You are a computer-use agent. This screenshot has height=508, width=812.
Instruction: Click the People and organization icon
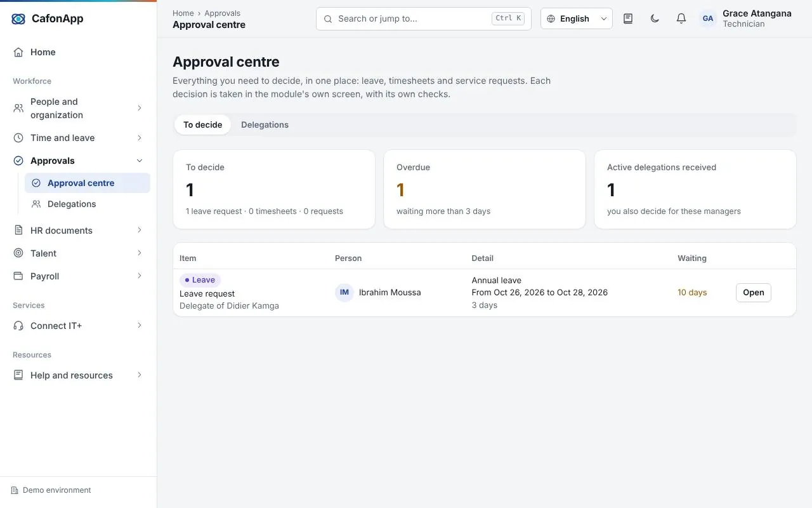pyautogui.click(x=18, y=108)
